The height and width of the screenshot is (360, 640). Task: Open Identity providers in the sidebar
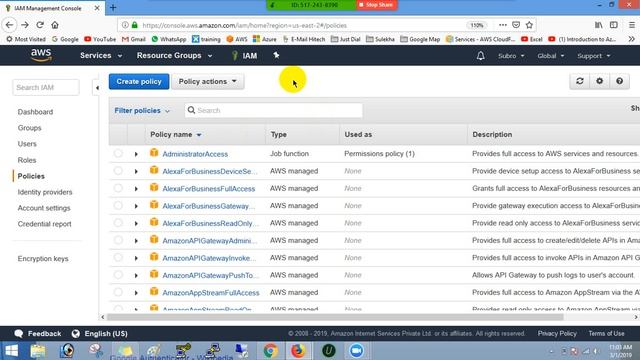(45, 192)
